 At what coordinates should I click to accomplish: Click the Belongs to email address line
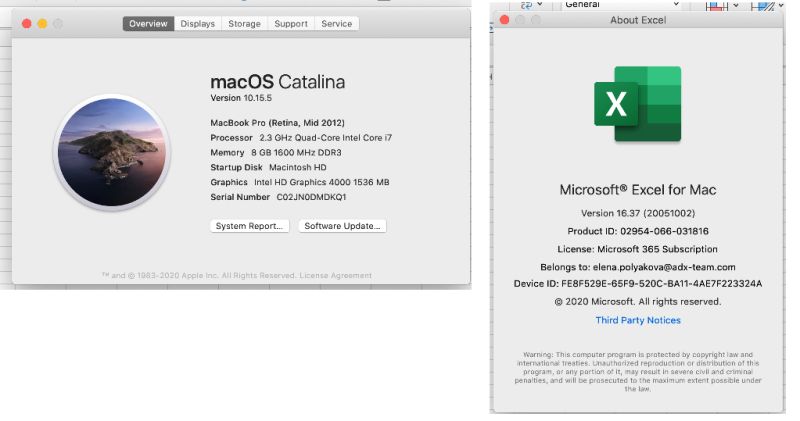tap(638, 267)
